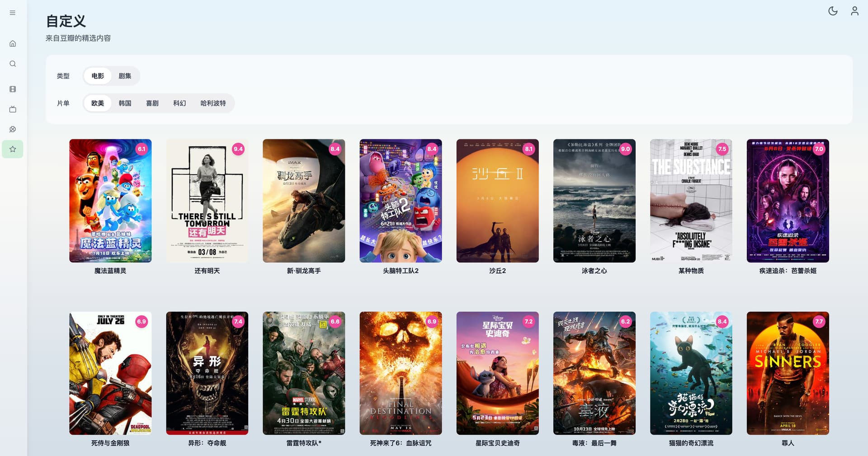Click the title text 泳者之心
868x456 pixels.
click(594, 271)
